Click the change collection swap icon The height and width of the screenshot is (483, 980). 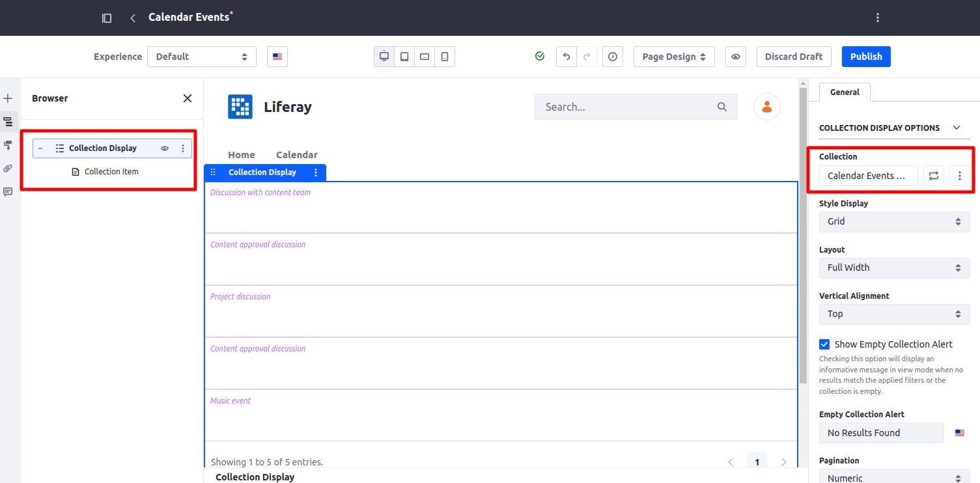pyautogui.click(x=934, y=176)
